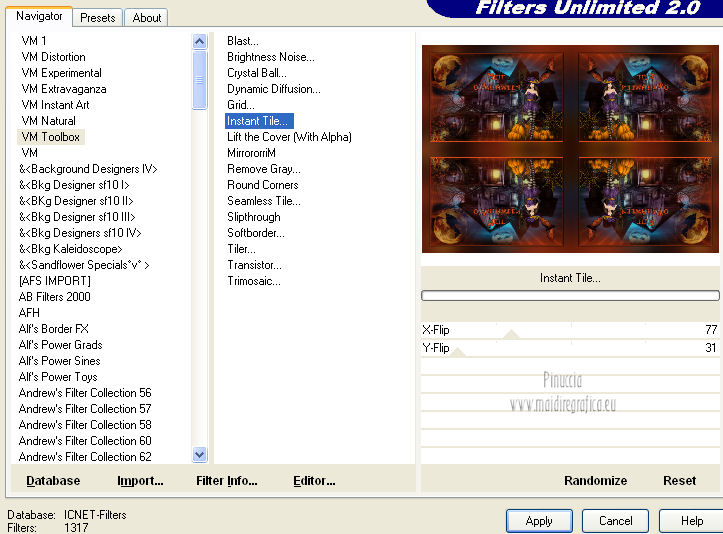Select Alf's Power Toys category

(x=58, y=377)
